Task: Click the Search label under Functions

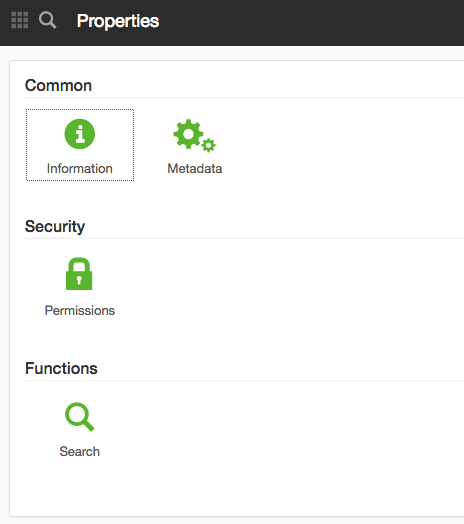Action: click(80, 451)
